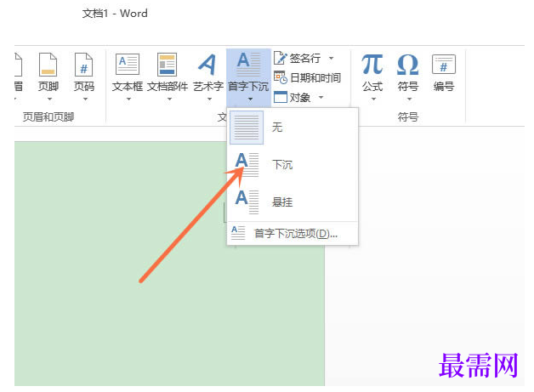534x392 pixels.
Task: Open the Footer (页脚) icon
Action: (x=48, y=65)
